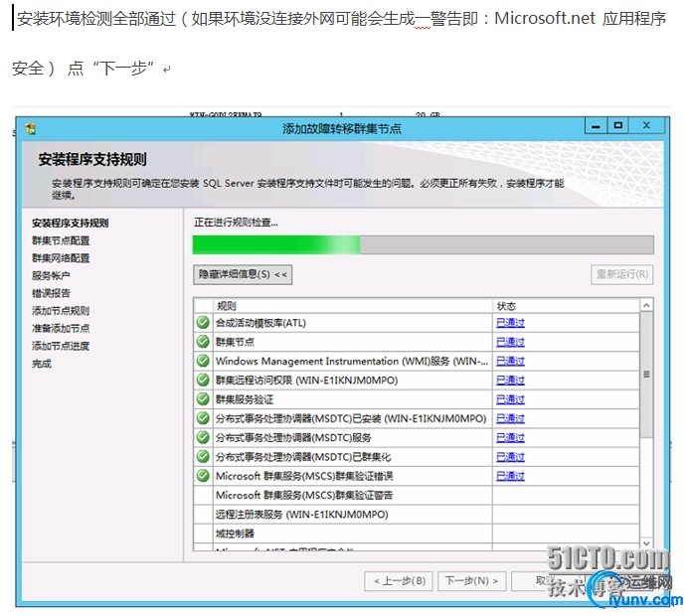
Task: Select 添加节点进度 step in sidebar
Action: (x=61, y=346)
